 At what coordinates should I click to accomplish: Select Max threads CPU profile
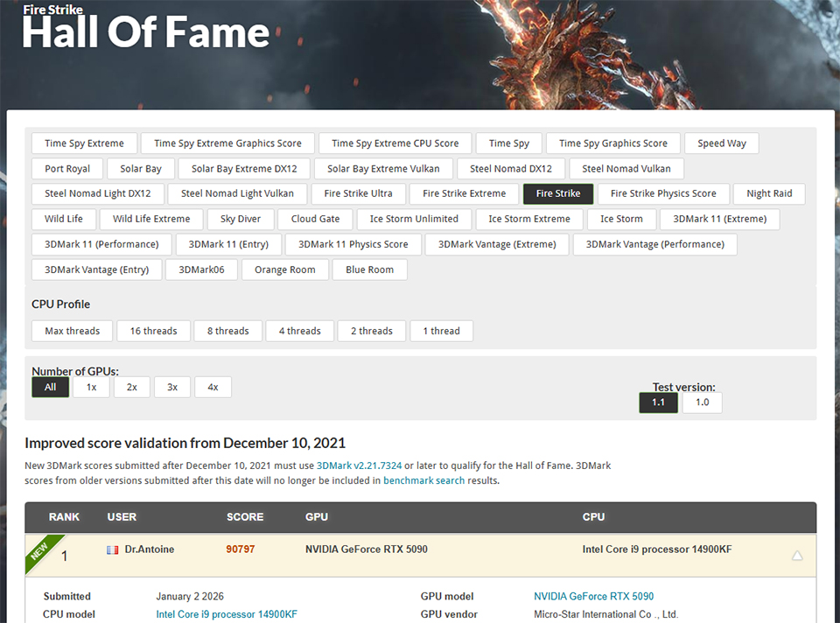point(72,331)
